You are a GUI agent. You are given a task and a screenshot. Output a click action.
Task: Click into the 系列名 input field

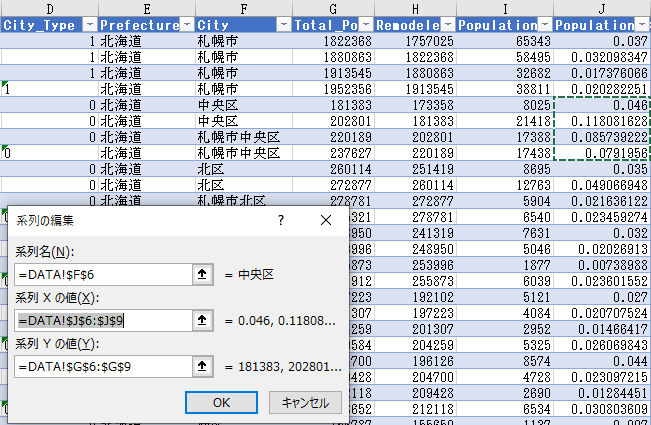(103, 274)
